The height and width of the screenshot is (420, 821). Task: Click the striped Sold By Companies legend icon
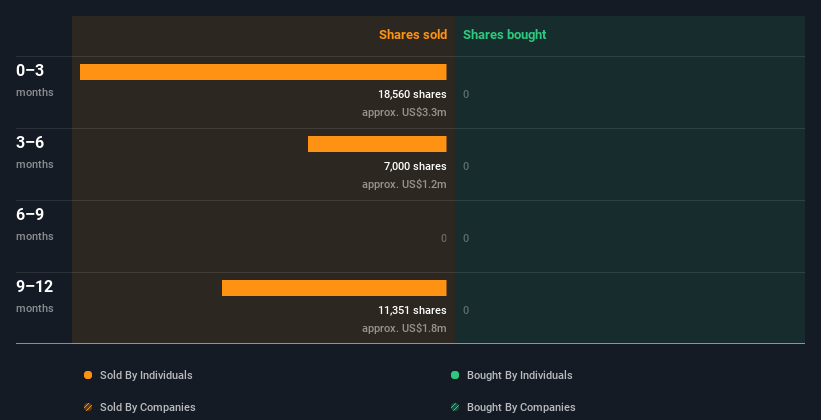pos(88,407)
